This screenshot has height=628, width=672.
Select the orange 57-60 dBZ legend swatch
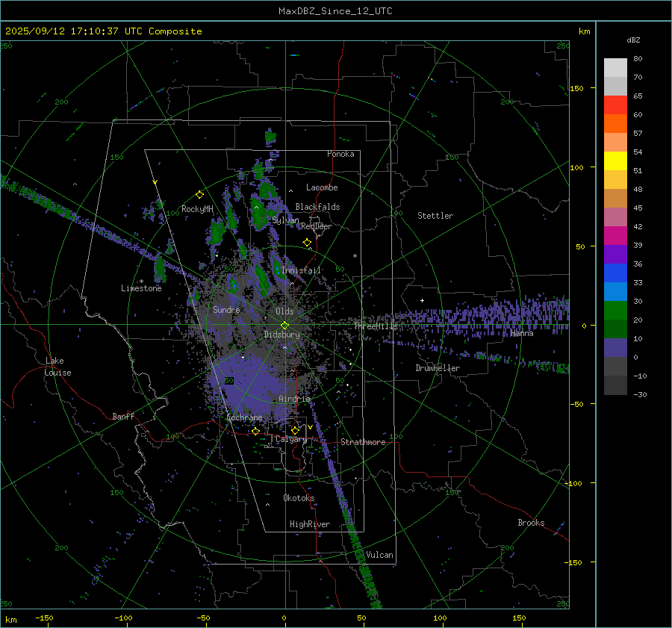[x=615, y=123]
